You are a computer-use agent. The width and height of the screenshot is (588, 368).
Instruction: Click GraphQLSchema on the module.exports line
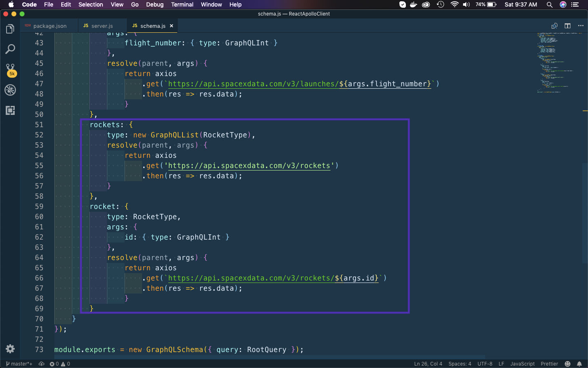(x=174, y=350)
